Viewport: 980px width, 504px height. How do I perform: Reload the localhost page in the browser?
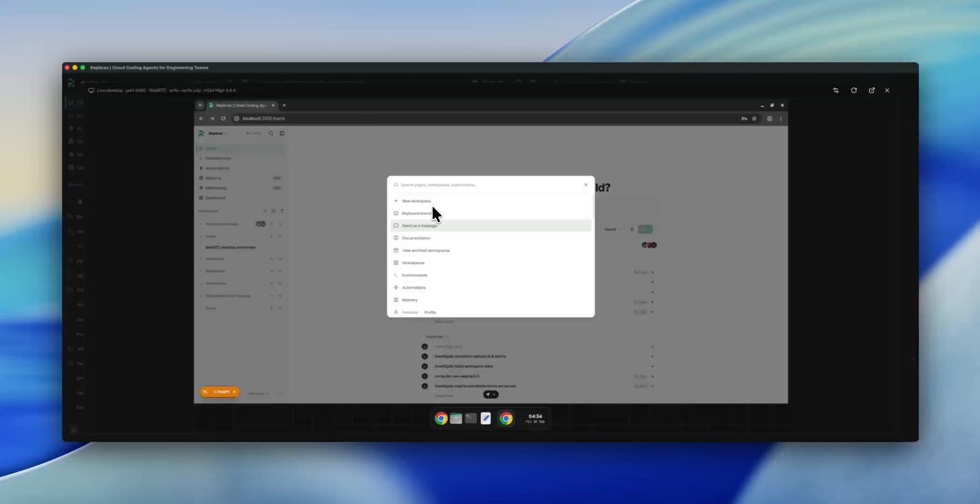point(223,118)
